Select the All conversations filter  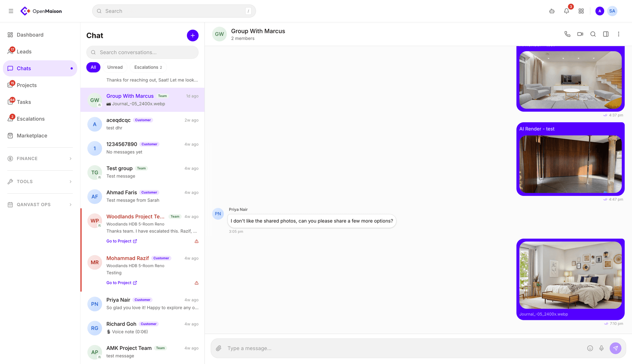point(93,67)
